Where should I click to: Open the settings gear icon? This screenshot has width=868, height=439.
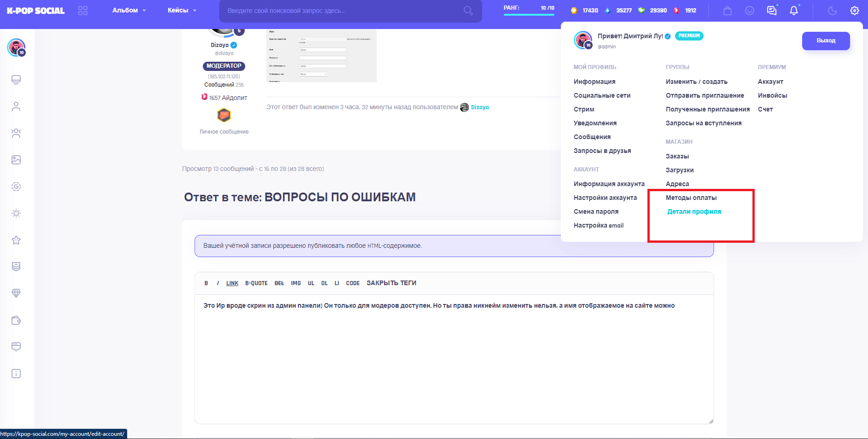[x=855, y=11]
